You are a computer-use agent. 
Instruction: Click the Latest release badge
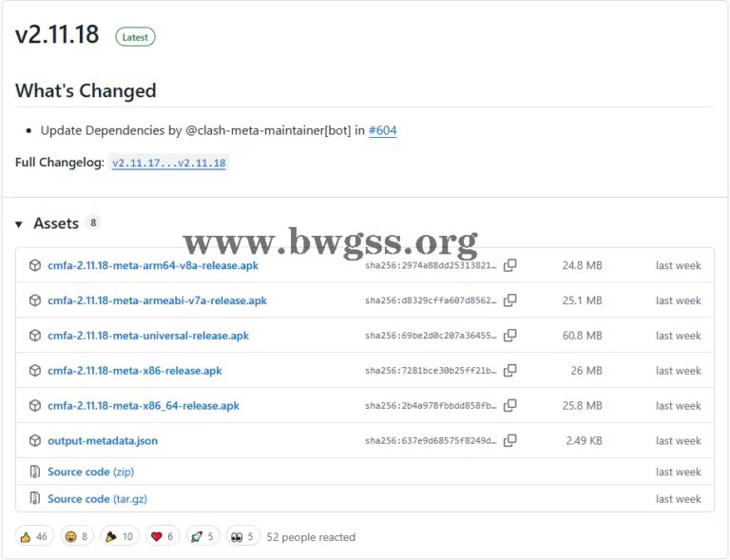pos(135,37)
